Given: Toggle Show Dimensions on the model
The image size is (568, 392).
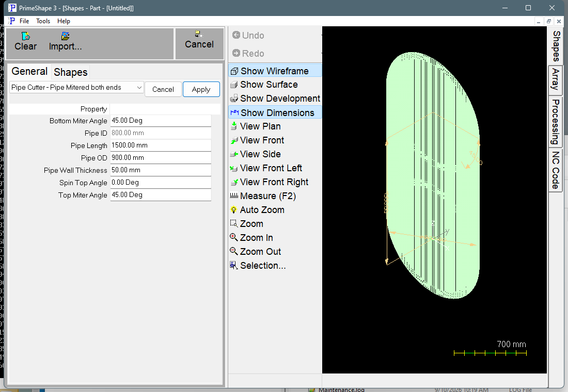Looking at the screenshot, I should point(275,112).
